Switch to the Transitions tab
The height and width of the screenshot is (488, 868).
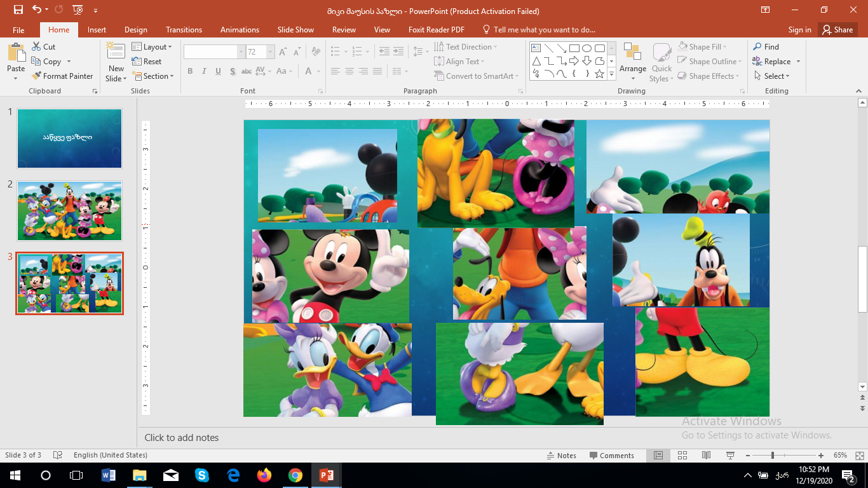[x=184, y=30]
